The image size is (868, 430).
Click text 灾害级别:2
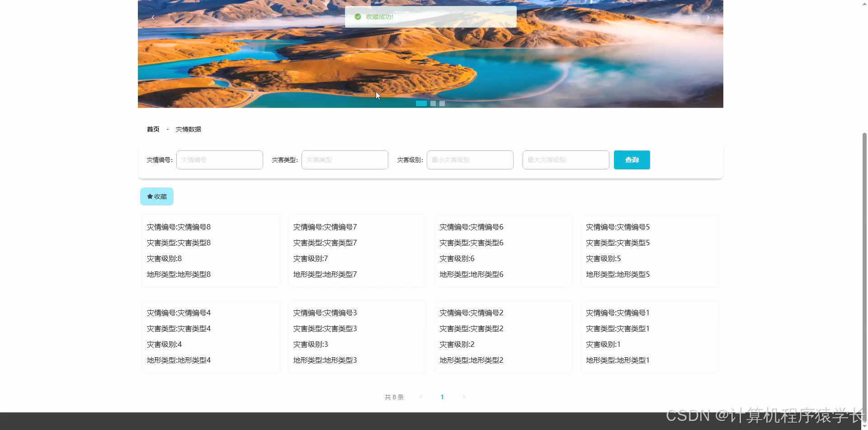[x=457, y=345]
